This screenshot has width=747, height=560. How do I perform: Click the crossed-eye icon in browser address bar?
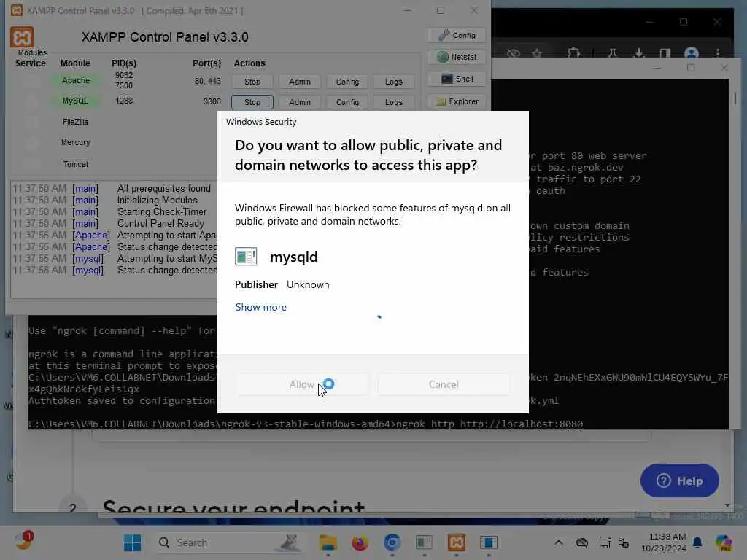click(513, 53)
